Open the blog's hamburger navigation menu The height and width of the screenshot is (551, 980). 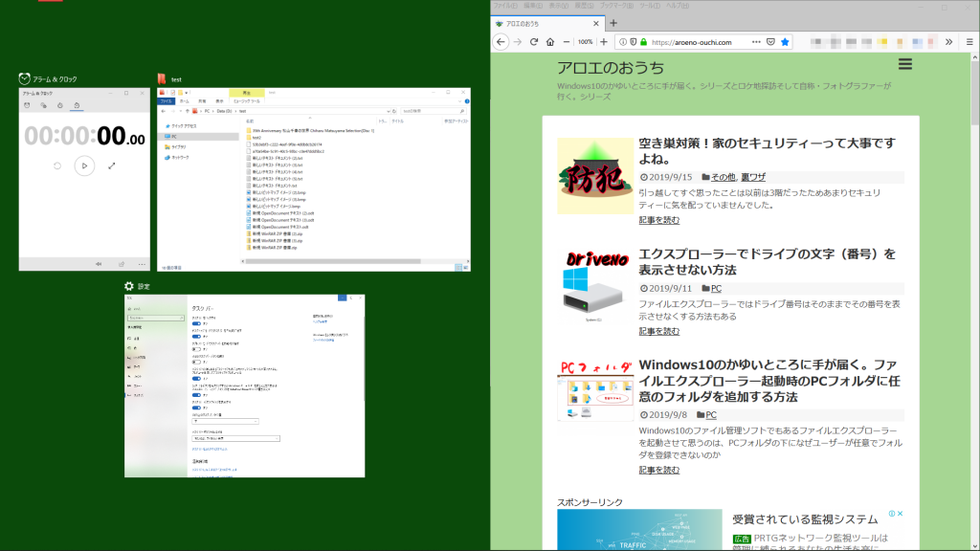coord(905,65)
